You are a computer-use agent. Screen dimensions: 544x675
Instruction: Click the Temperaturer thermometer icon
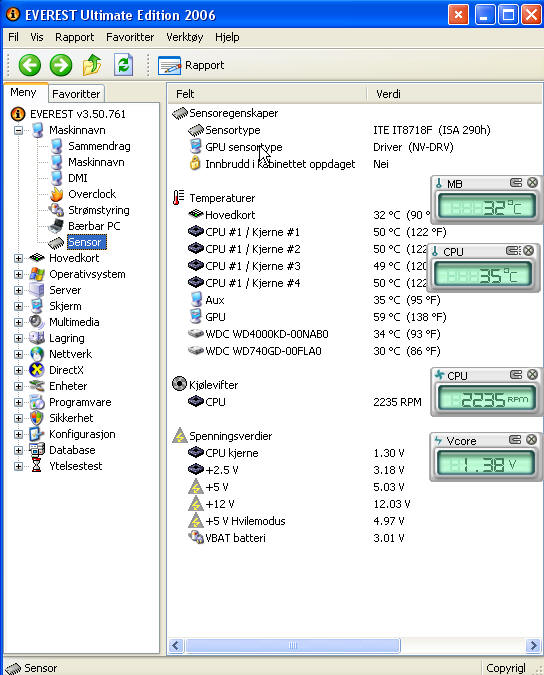coord(179,198)
